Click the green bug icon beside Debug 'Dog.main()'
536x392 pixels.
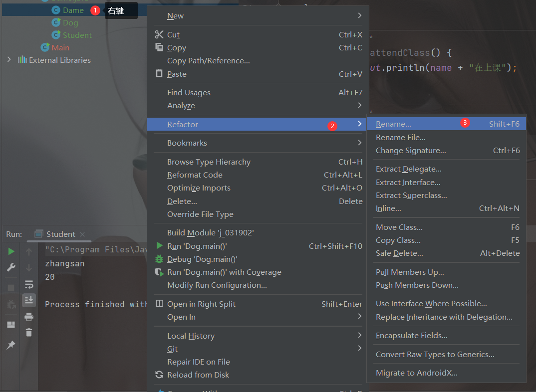pos(159,259)
